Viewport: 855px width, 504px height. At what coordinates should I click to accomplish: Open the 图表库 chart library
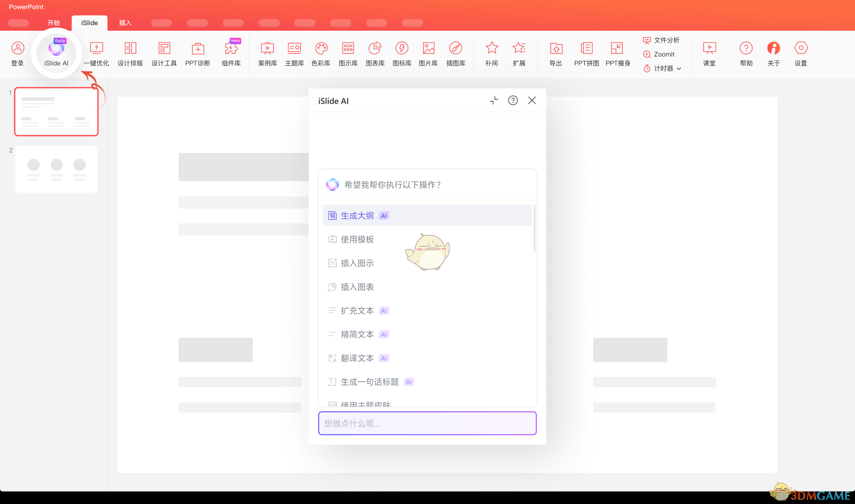click(375, 53)
